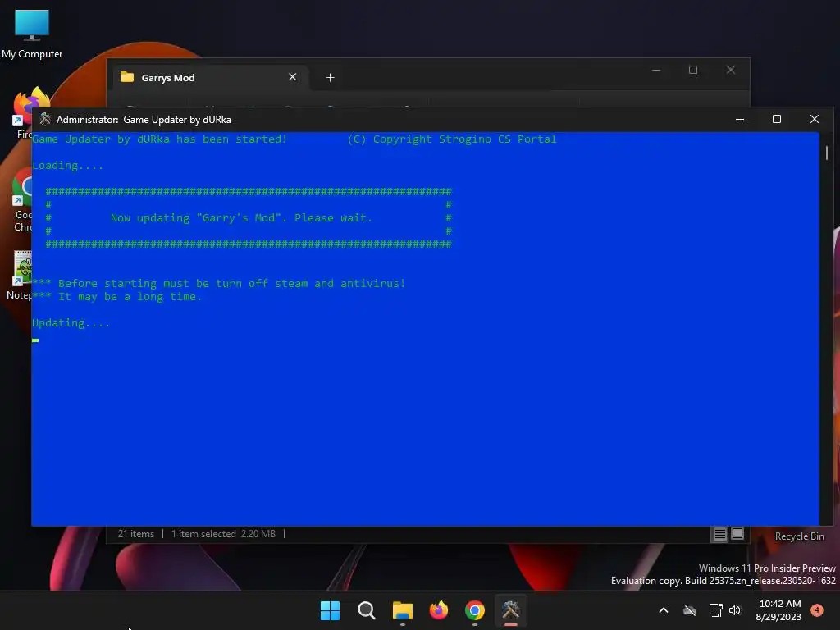Viewport: 840px width, 630px height.
Task: Switch Explorer to large thumbnails view
Action: tap(737, 533)
